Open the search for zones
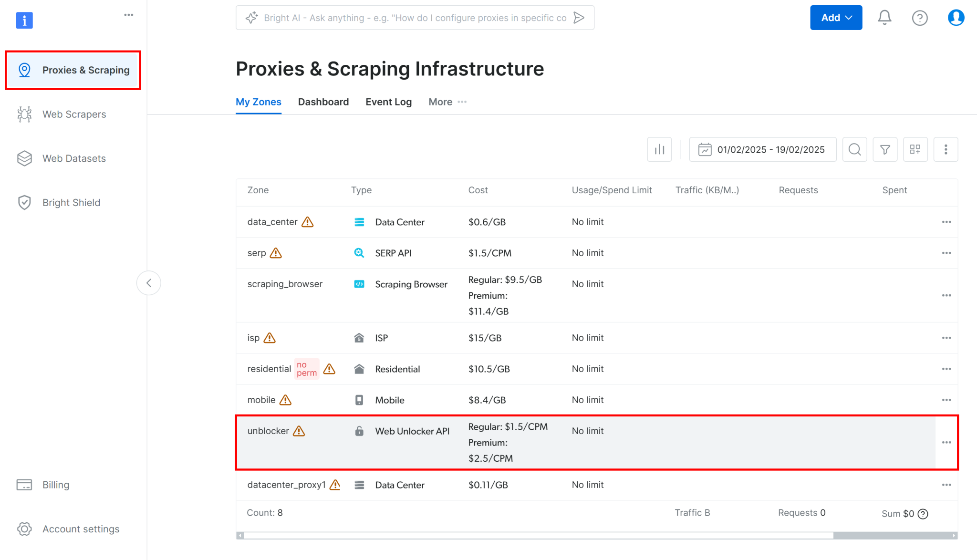The width and height of the screenshot is (977, 560). (854, 149)
